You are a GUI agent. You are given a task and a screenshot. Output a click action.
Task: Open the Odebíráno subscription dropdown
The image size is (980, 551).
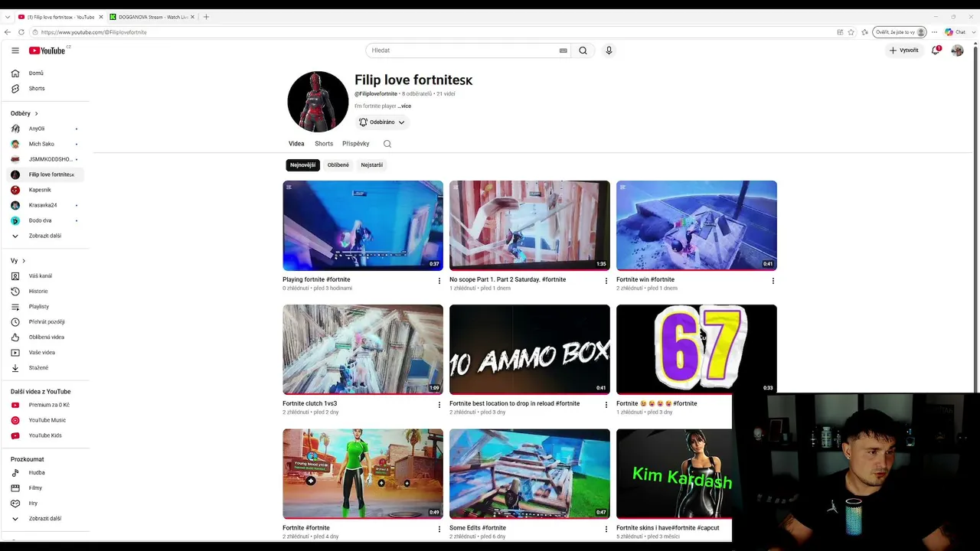tap(382, 122)
